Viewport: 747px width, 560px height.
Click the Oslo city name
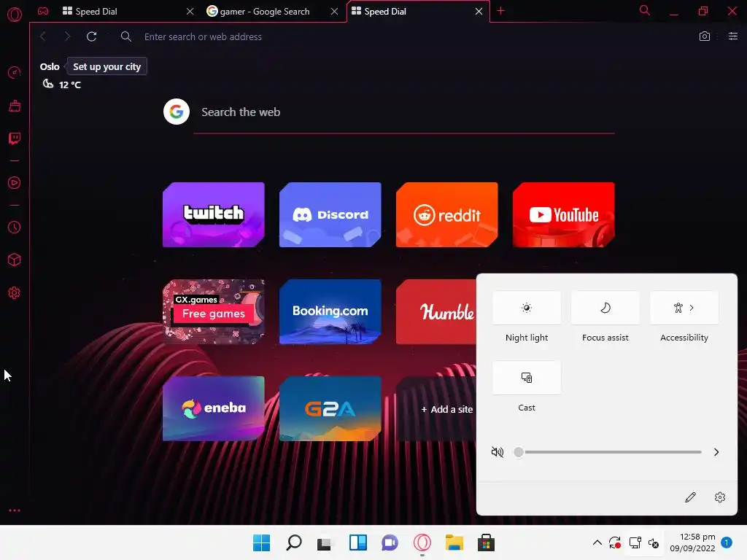pos(50,66)
